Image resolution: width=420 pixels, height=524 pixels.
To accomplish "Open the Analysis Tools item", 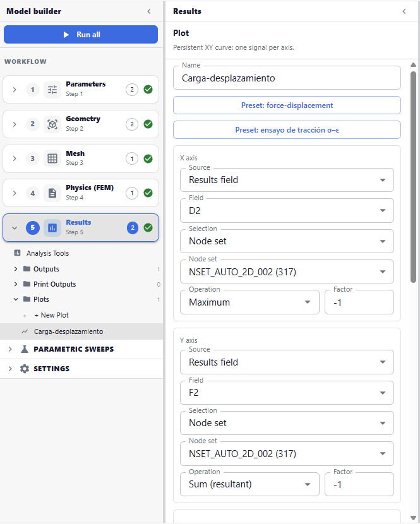I will (81, 253).
